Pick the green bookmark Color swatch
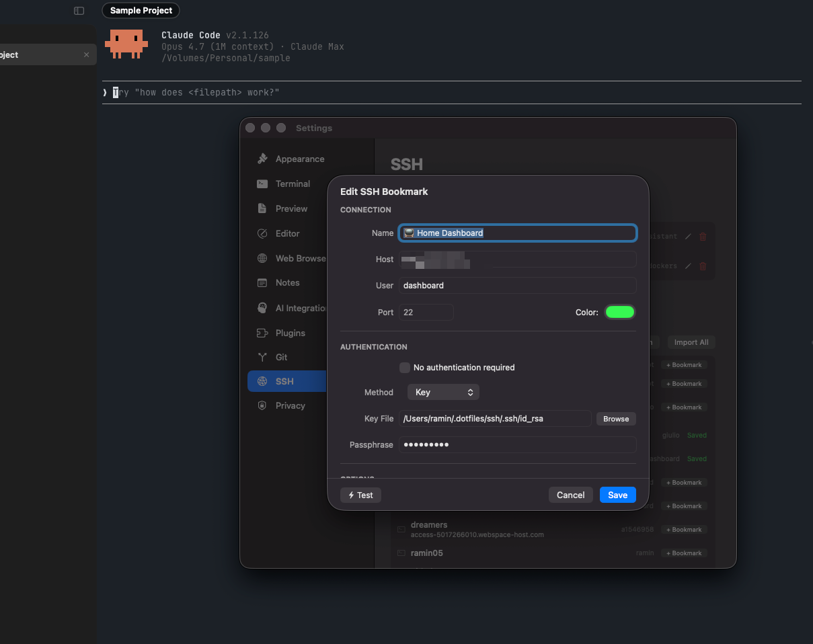The height and width of the screenshot is (644, 813). pos(620,312)
